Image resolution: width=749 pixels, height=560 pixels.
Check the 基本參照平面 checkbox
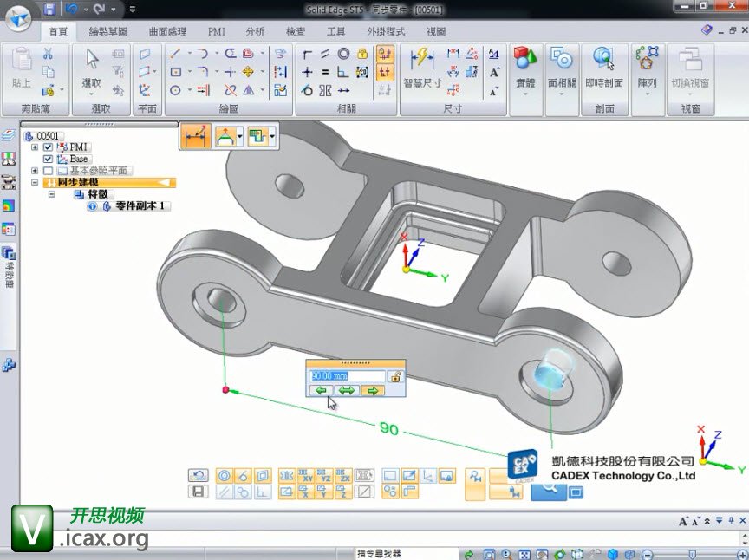point(49,171)
